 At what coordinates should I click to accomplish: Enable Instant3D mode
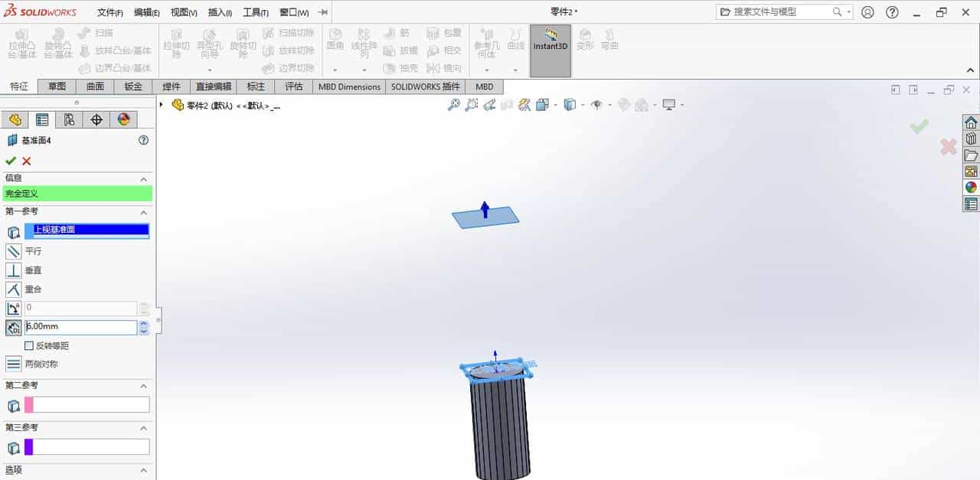click(x=550, y=46)
